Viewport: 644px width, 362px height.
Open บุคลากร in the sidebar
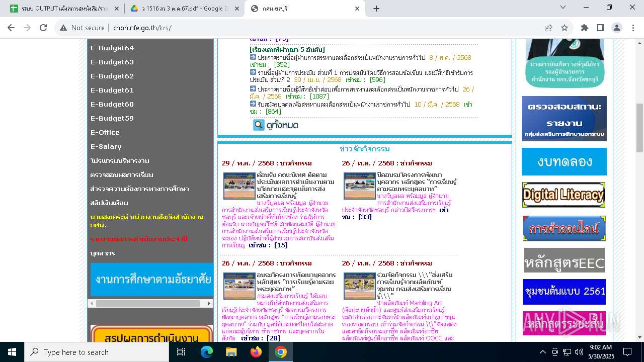coord(103,253)
